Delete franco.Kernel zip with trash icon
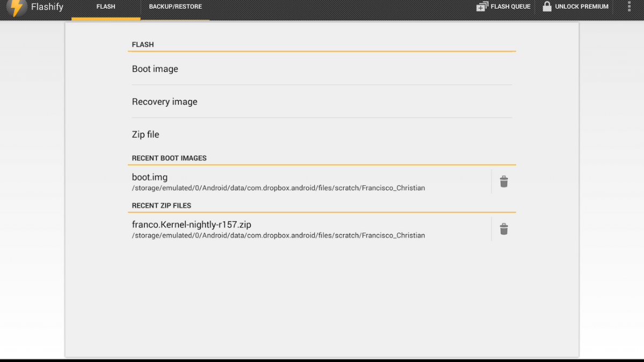Image resolution: width=644 pixels, height=362 pixels. tap(503, 230)
